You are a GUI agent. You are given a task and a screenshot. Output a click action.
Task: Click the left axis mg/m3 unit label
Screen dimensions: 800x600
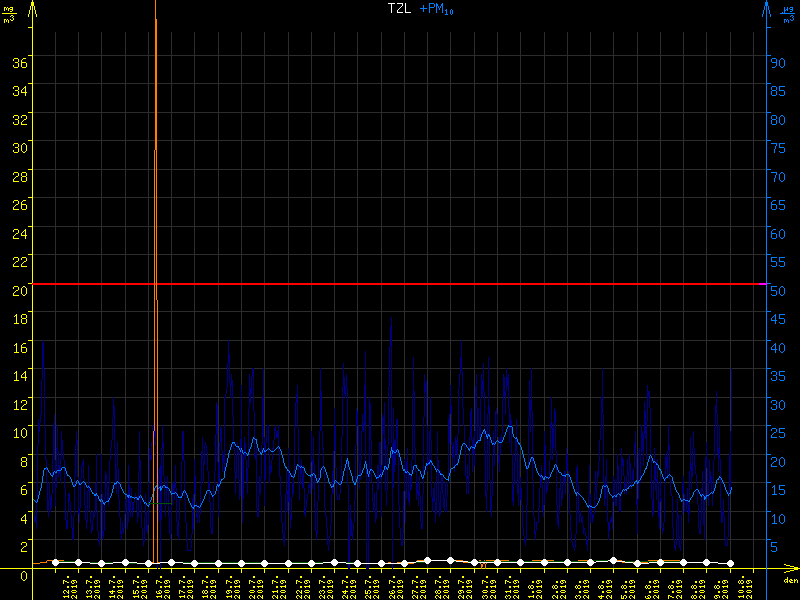[x=9, y=12]
